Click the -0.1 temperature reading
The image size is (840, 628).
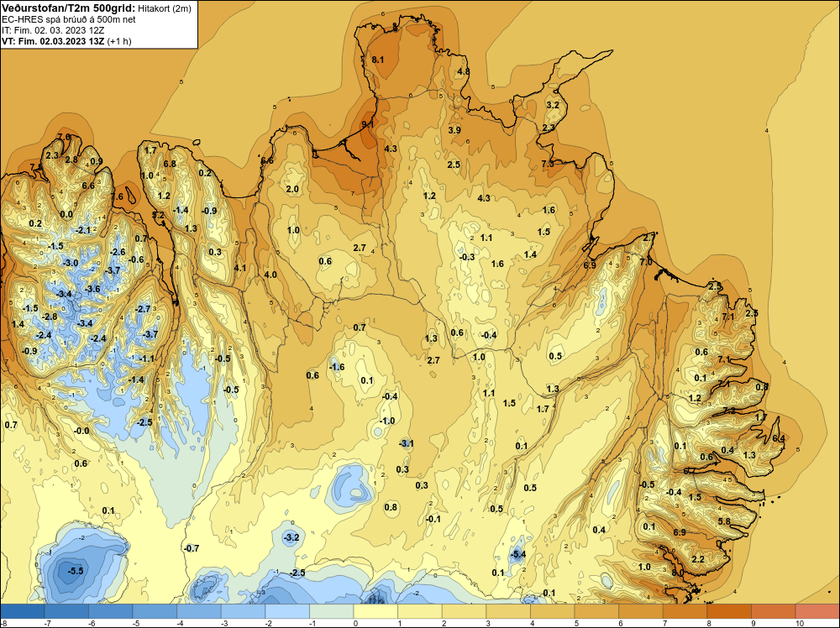[x=433, y=519]
